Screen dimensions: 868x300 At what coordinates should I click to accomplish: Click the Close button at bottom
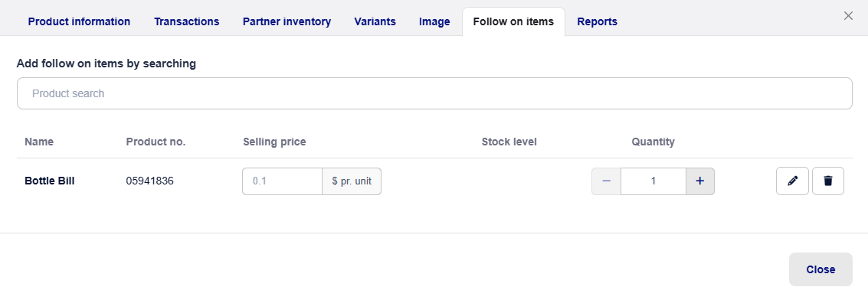tap(821, 269)
